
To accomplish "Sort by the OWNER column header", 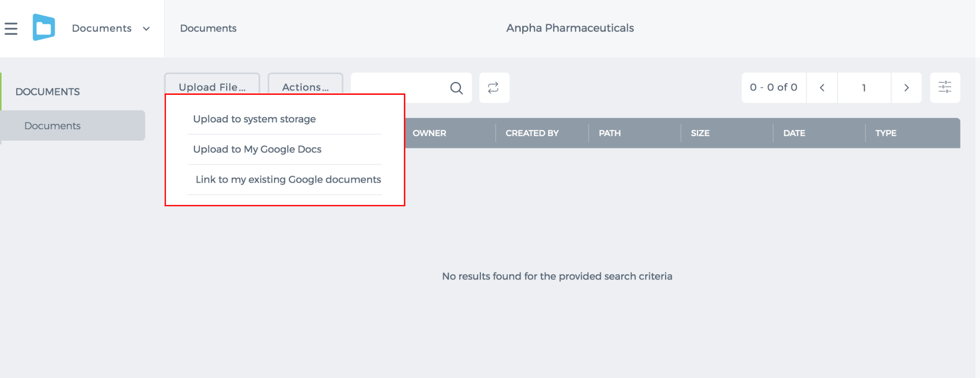I will [429, 133].
